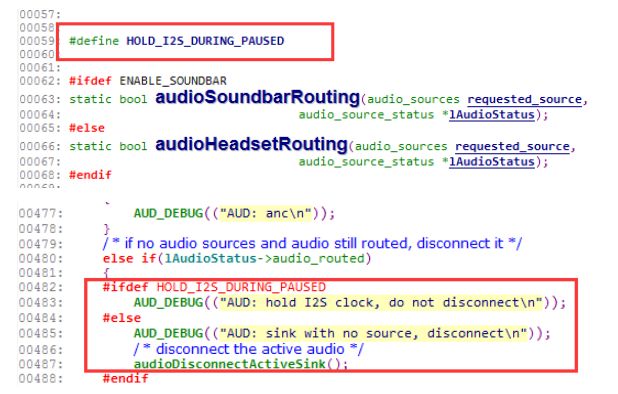Click the requested_source link on line 66

click(512, 147)
